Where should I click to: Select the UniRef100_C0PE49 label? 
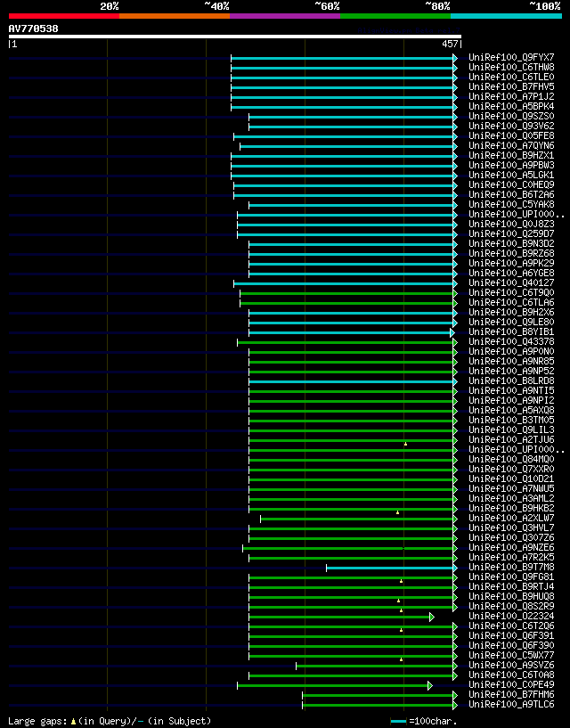coord(511,685)
